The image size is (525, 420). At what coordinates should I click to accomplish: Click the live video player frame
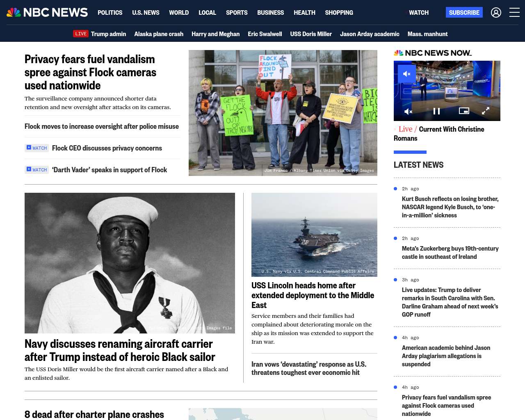[x=447, y=91]
